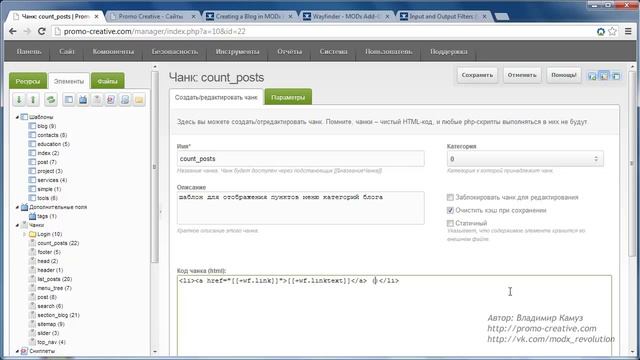The image size is (640, 360).
Task: Click the collapse-all tree arrow icon
Action: (33, 99)
